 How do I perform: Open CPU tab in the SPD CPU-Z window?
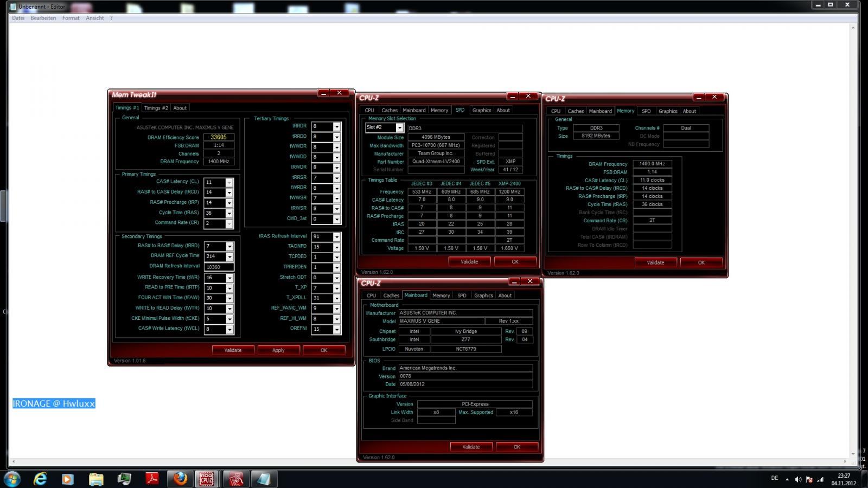coord(369,110)
